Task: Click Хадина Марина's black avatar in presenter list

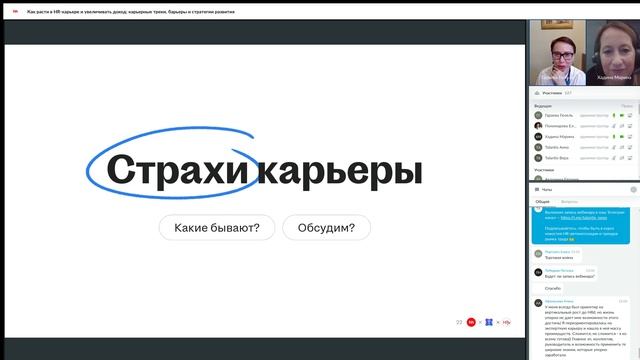Action: point(538,137)
